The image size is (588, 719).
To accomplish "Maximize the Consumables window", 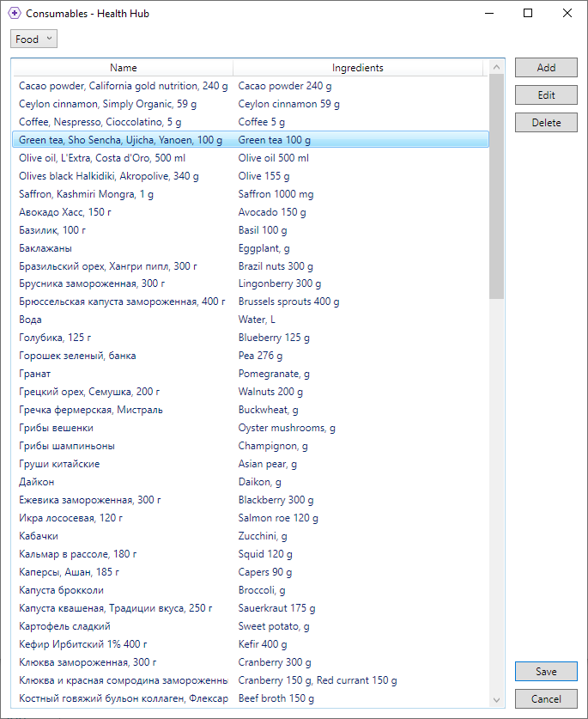I will tap(528, 14).
